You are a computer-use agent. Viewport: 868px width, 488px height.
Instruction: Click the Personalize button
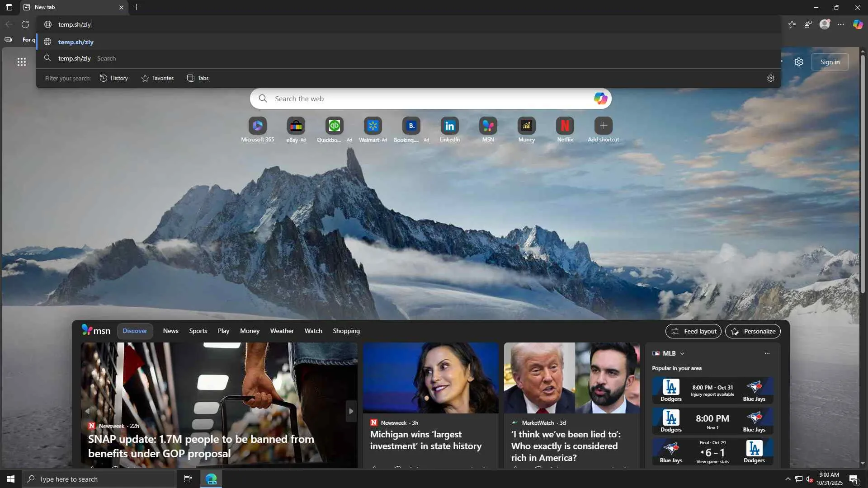[x=753, y=331]
